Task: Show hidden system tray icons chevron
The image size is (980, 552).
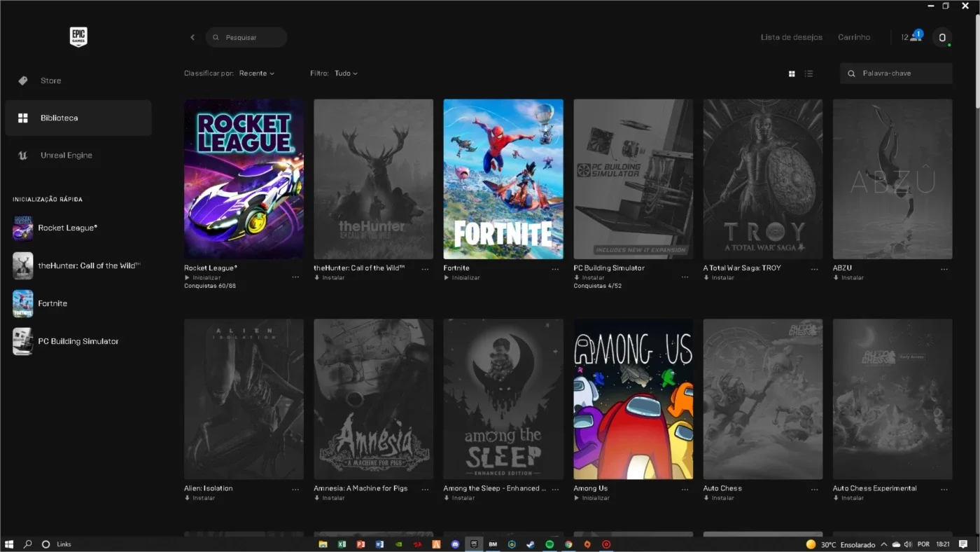Action: pyautogui.click(x=884, y=544)
